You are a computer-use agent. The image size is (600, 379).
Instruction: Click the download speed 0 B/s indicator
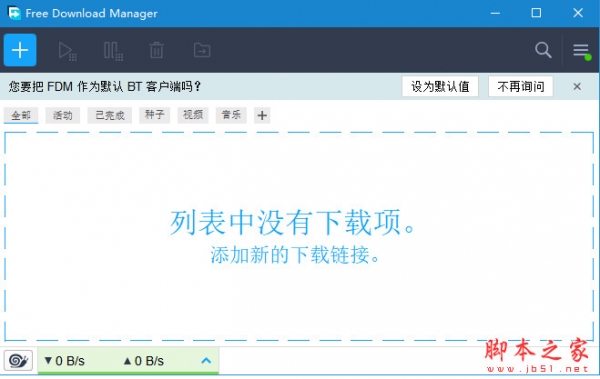point(64,361)
